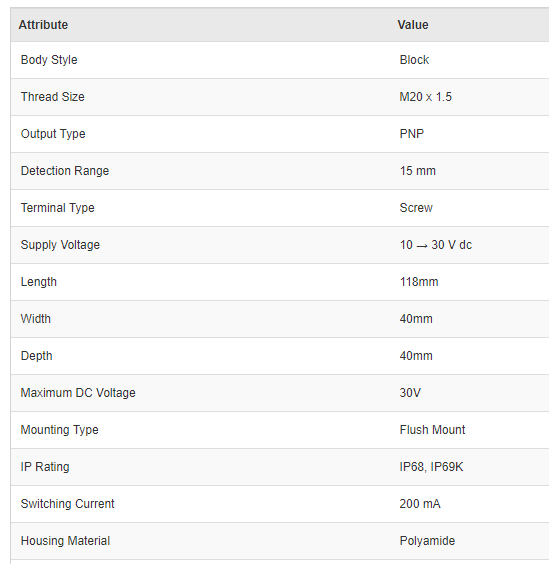
Task: Click the 118mm length value
Action: pyautogui.click(x=419, y=282)
